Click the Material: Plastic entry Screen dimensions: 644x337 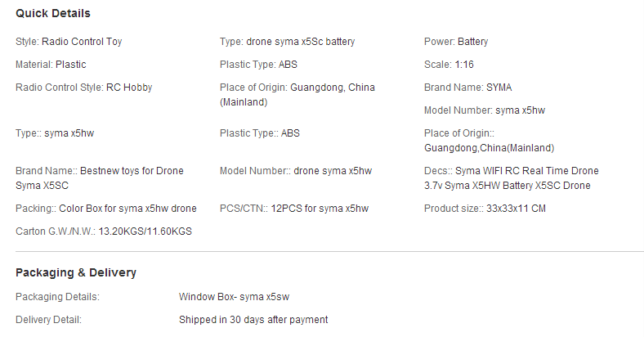51,65
